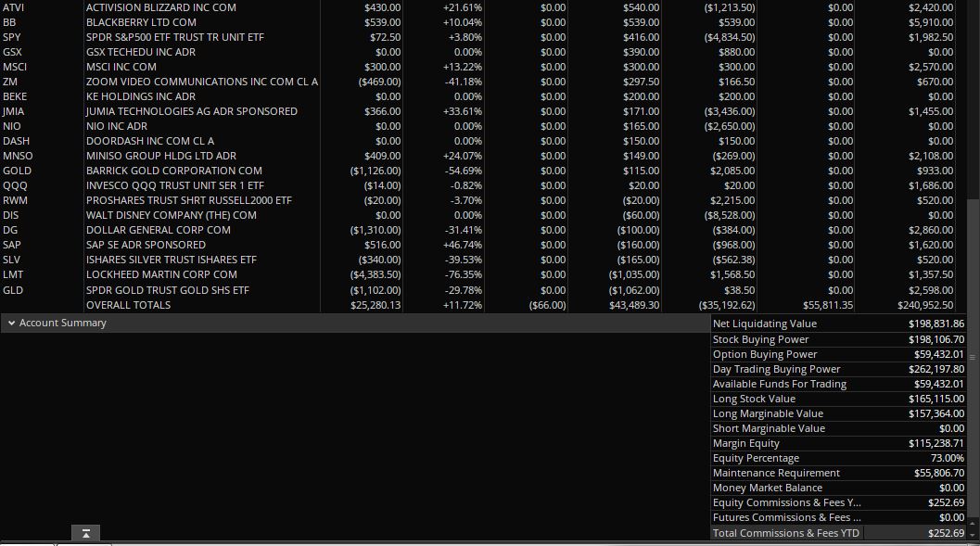Select the ATVI symbol cell

[13, 7]
